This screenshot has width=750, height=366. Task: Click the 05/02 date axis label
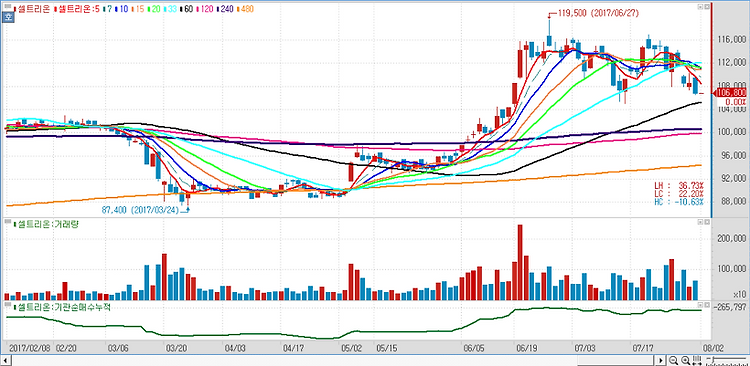click(352, 348)
